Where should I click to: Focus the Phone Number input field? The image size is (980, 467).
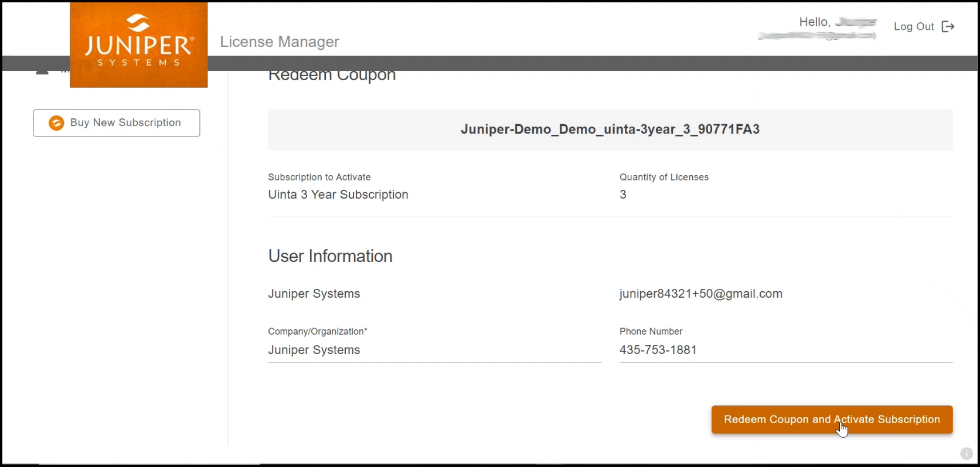pos(785,350)
